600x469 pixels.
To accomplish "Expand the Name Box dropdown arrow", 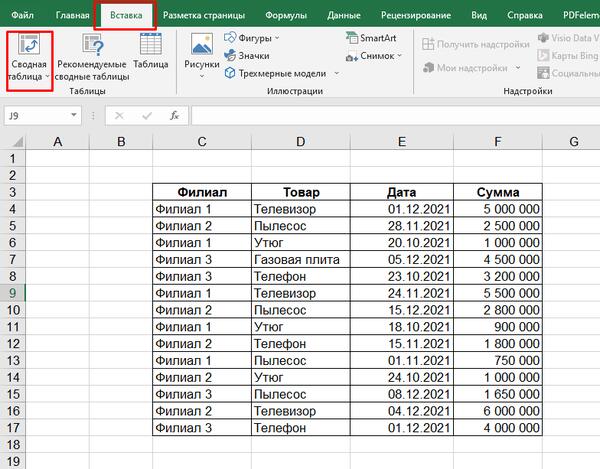I will pos(74,115).
